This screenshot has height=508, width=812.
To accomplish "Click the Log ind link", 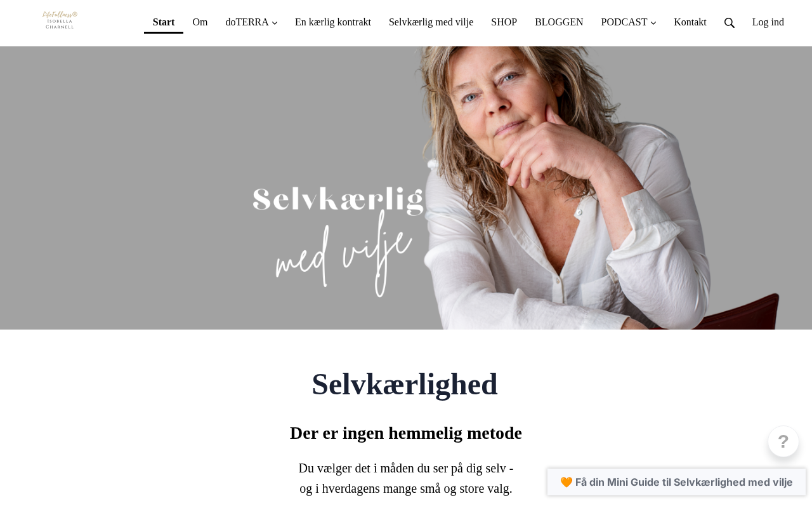I will (x=768, y=22).
